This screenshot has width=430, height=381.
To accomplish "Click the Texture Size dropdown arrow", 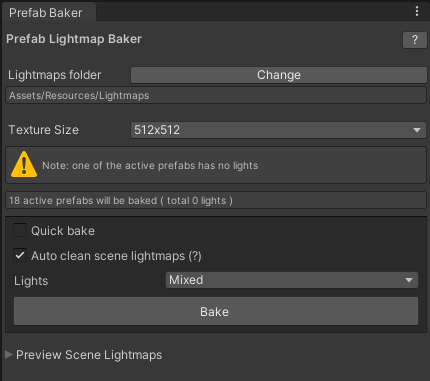I will click(417, 130).
